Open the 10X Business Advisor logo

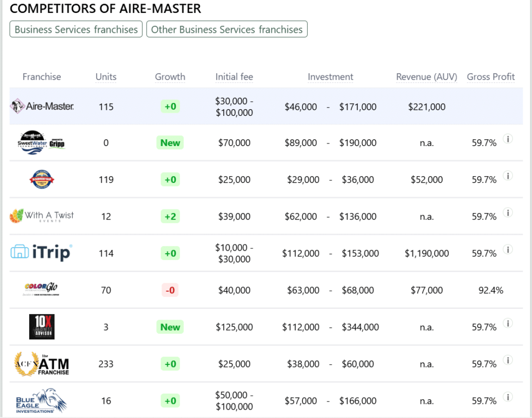coord(42,326)
